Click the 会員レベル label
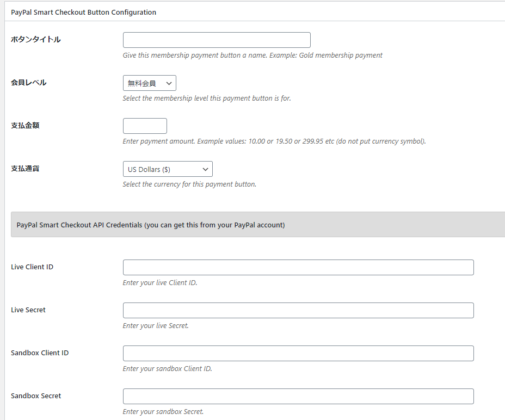This screenshot has height=420, width=505. [x=29, y=83]
